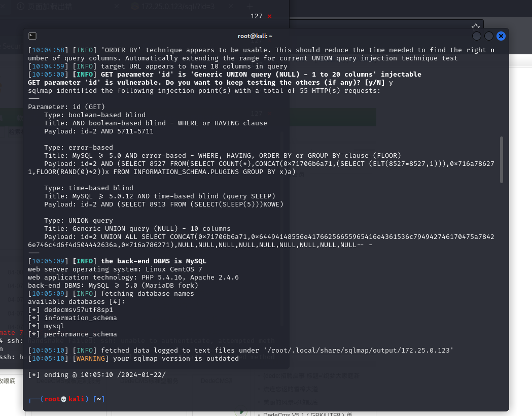Click the 'Type: error-based' line
Viewport: 532px width, 416px height.
tap(79, 148)
